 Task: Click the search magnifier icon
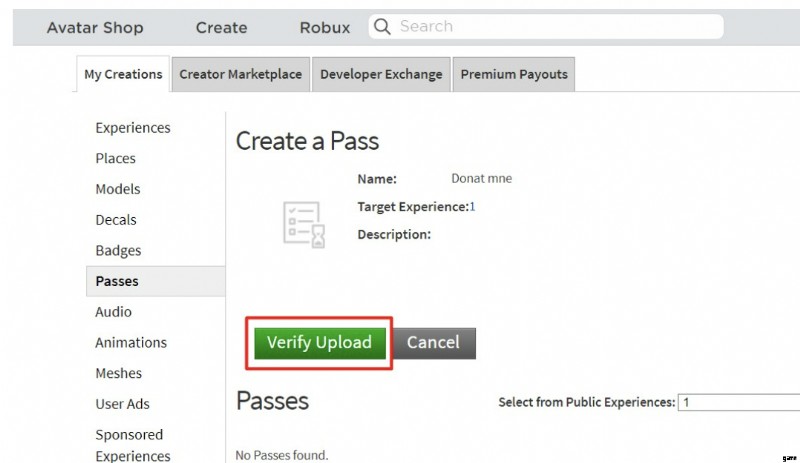pos(381,27)
